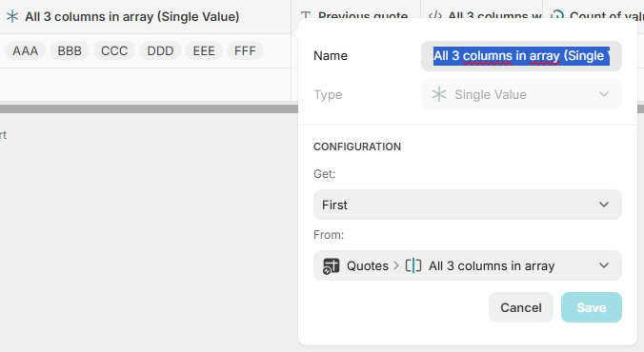644x352 pixels.
Task: Click the CCC chip in the row
Action: (x=114, y=50)
